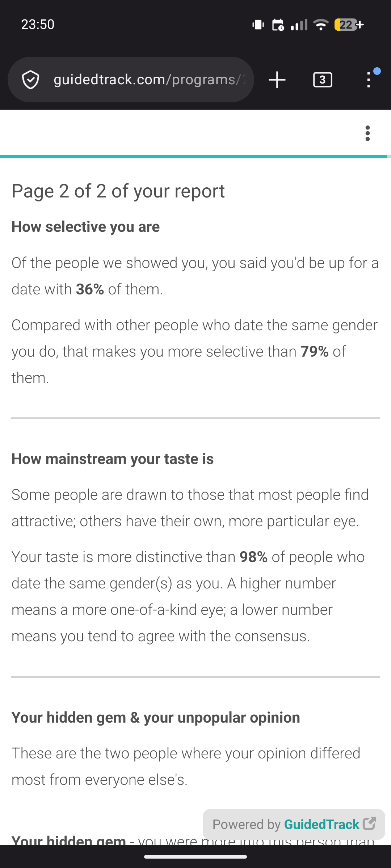Tap the calendar alarm status icon
The height and width of the screenshot is (868, 391).
(278, 25)
